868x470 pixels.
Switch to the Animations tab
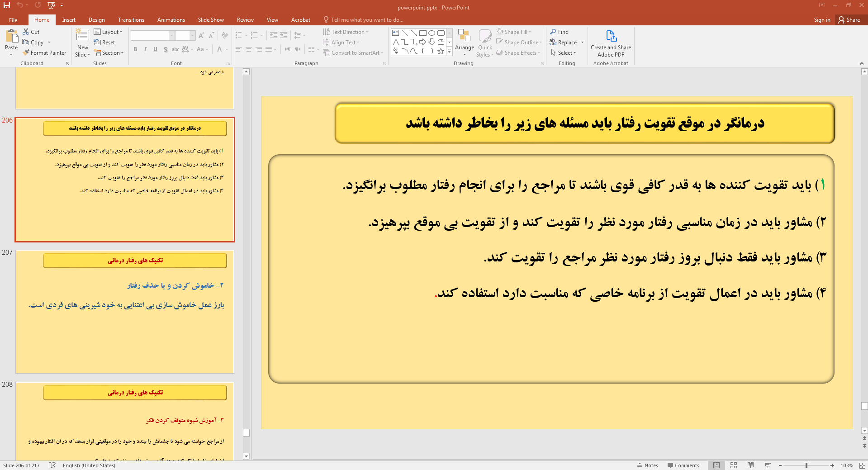click(x=171, y=20)
